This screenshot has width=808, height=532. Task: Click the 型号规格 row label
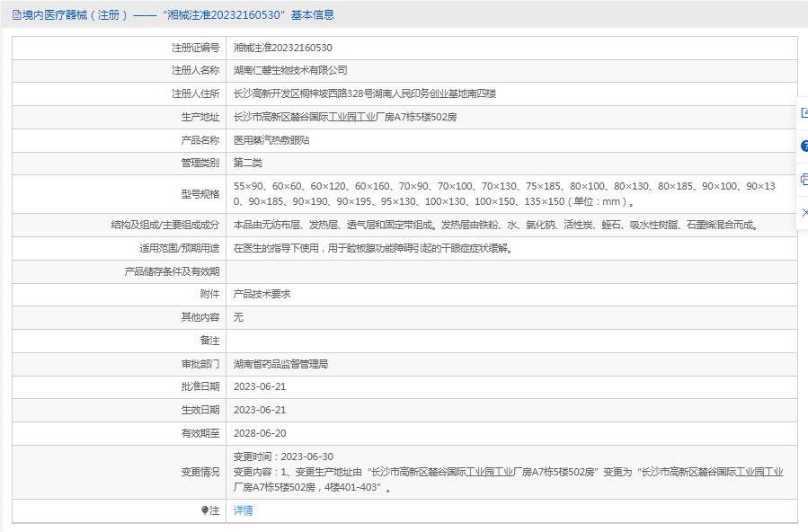[x=200, y=194]
